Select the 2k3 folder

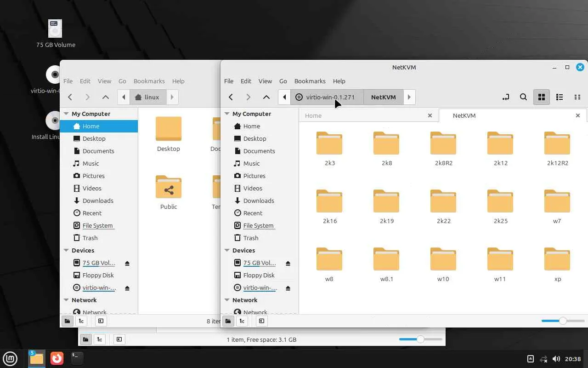(x=329, y=148)
